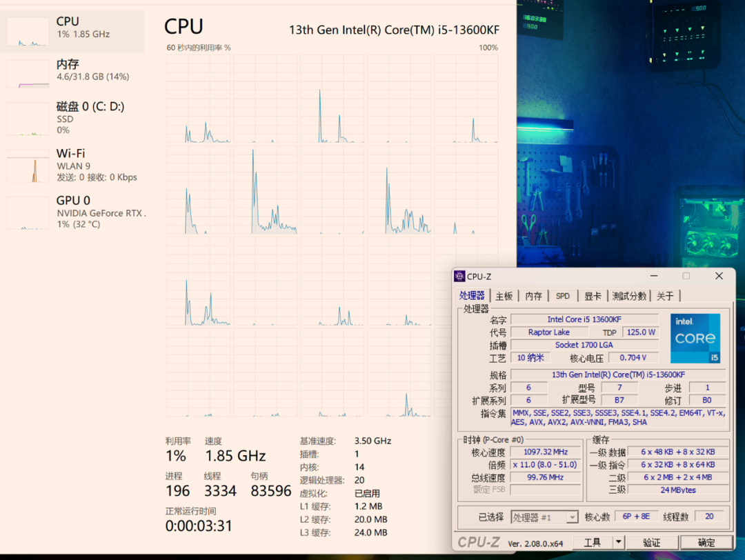Click the 一级 指令 cache value
745x560 pixels.
coord(678,465)
